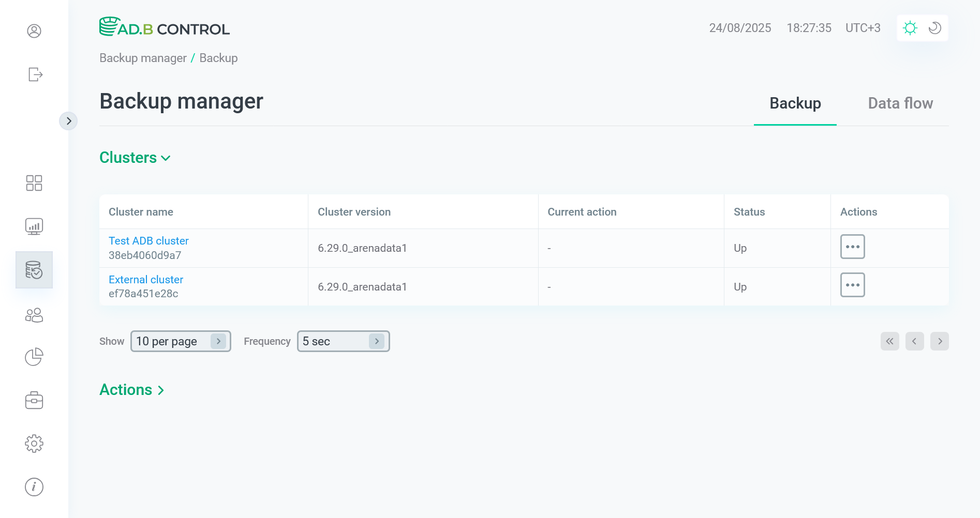The height and width of the screenshot is (518, 980).
Task: Open the briefcase jobs icon
Action: (34, 400)
